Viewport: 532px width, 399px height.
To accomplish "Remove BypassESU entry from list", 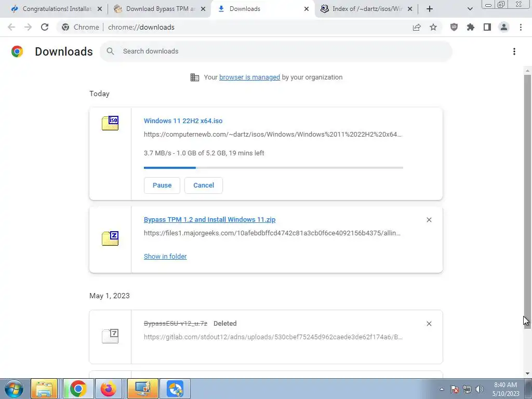I will (x=429, y=324).
